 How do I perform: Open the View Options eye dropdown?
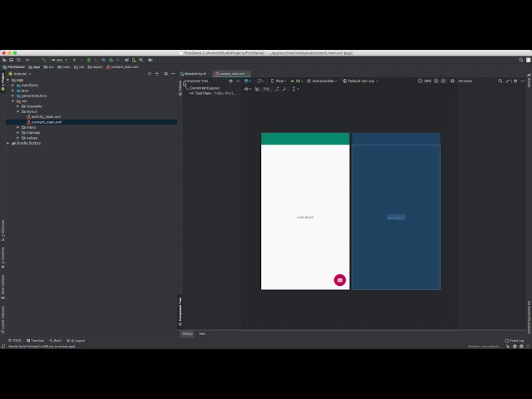(x=248, y=89)
